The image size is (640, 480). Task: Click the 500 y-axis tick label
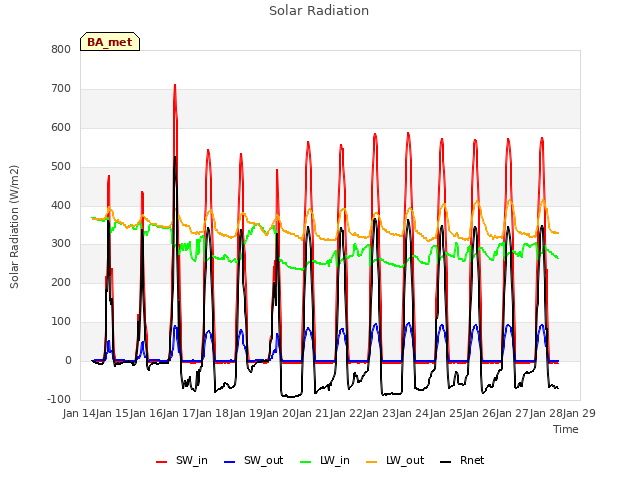click(61, 167)
